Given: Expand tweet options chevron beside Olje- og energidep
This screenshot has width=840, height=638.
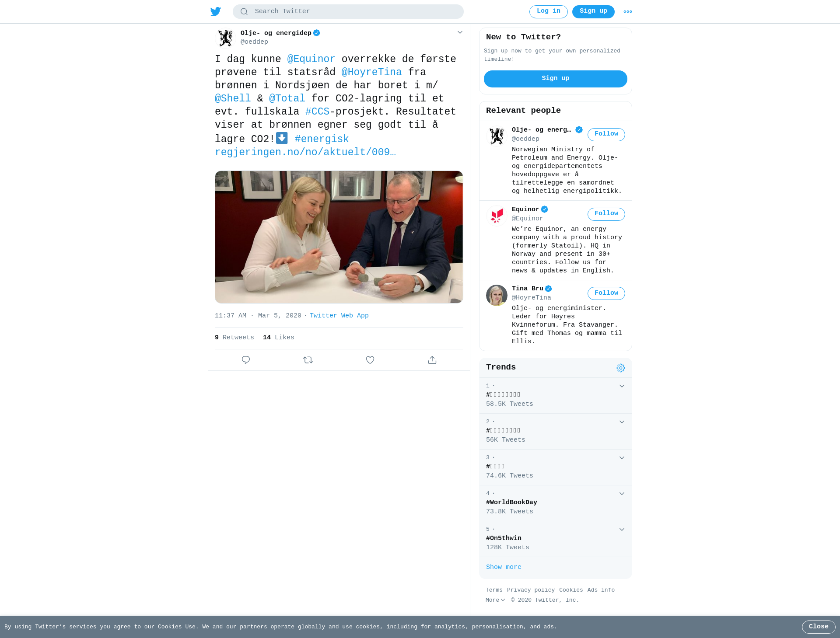Looking at the screenshot, I should pos(460,32).
